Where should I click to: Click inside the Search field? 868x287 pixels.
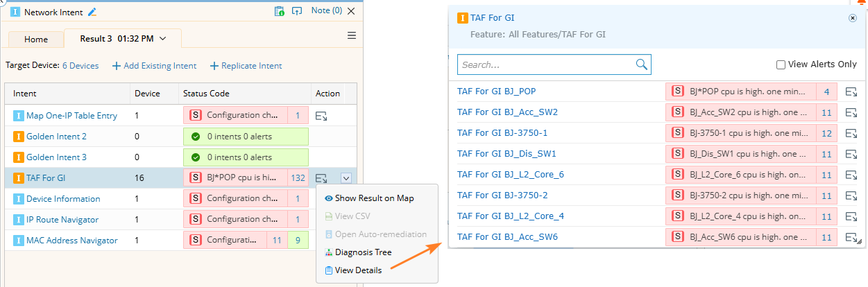pos(545,64)
